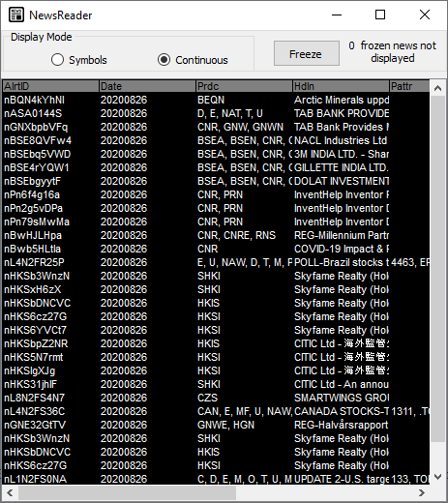The height and width of the screenshot is (503, 448).
Task: Maximize the NewsReader window
Action: tap(380, 15)
